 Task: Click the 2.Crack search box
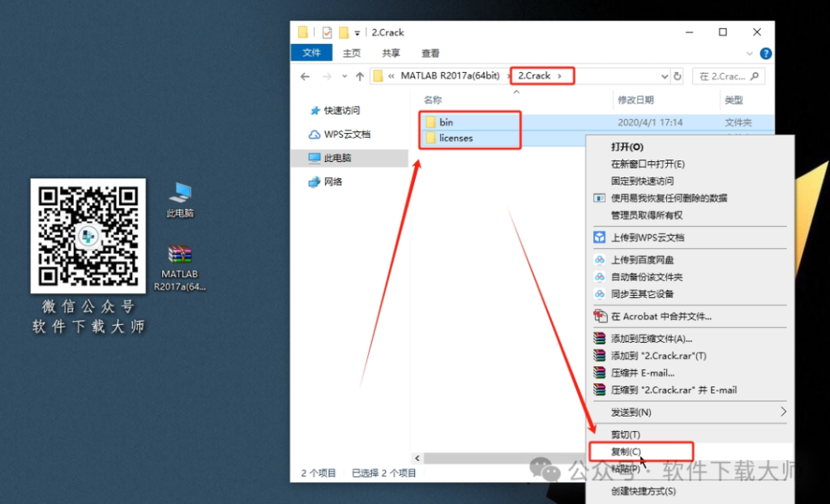click(x=727, y=75)
